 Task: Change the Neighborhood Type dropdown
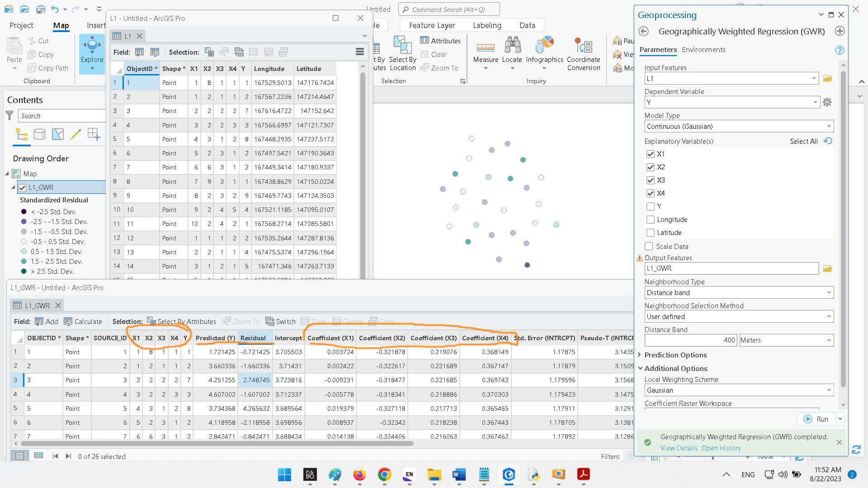(738, 292)
